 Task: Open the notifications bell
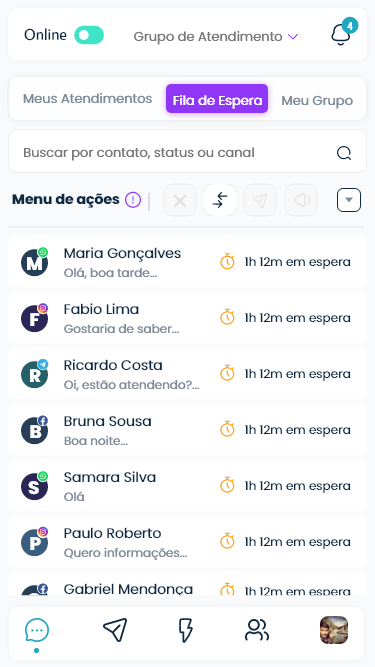click(x=343, y=33)
